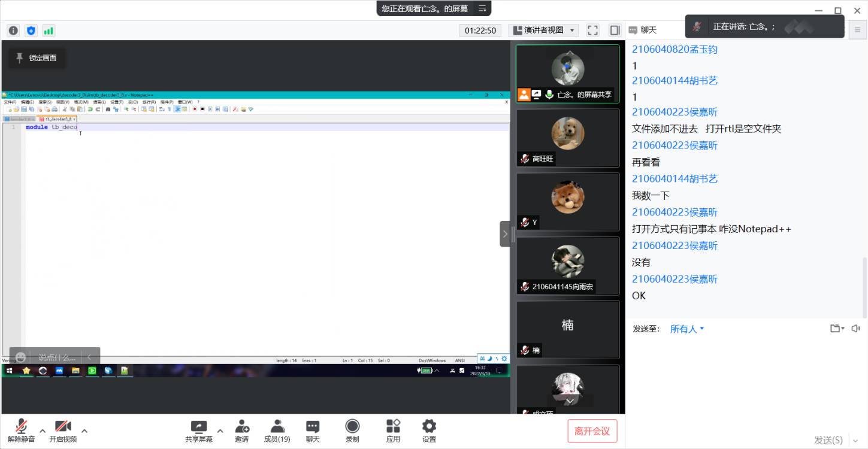Open 成员(19) members list
Screen dimensions: 868x449
coord(277,430)
